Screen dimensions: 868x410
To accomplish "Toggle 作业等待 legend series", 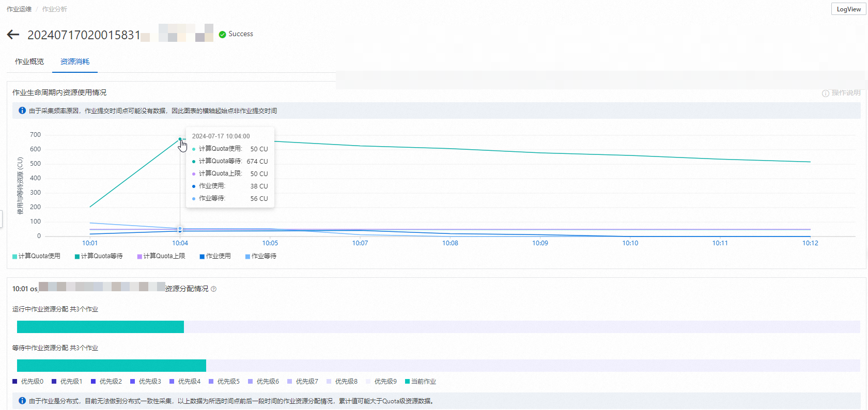I will (x=261, y=256).
